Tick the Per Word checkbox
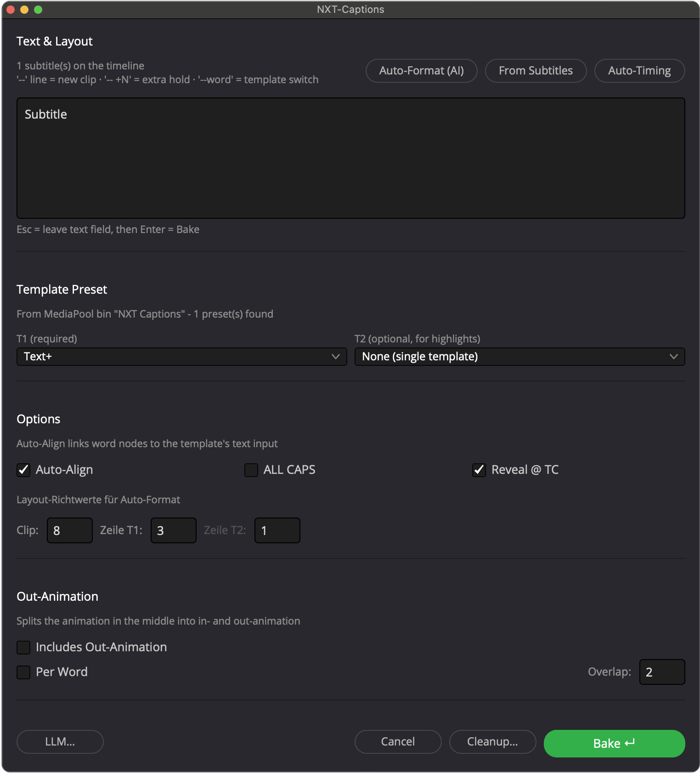The image size is (700, 774). (x=23, y=672)
